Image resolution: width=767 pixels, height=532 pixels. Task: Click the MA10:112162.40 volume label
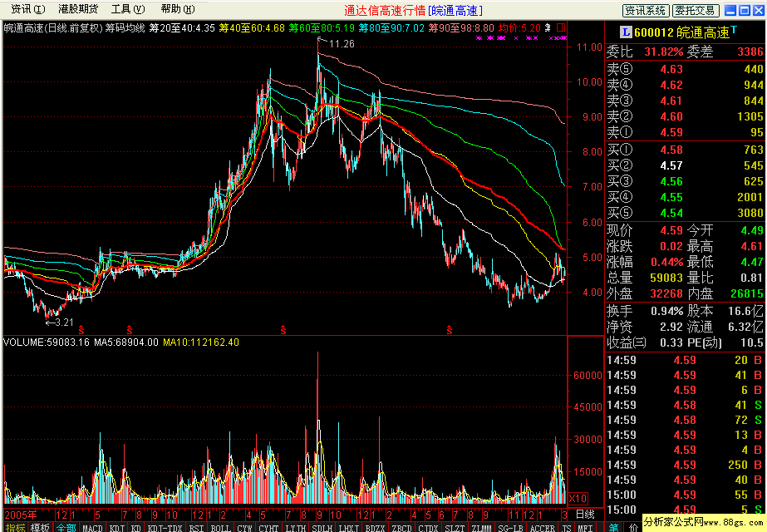[x=201, y=342]
